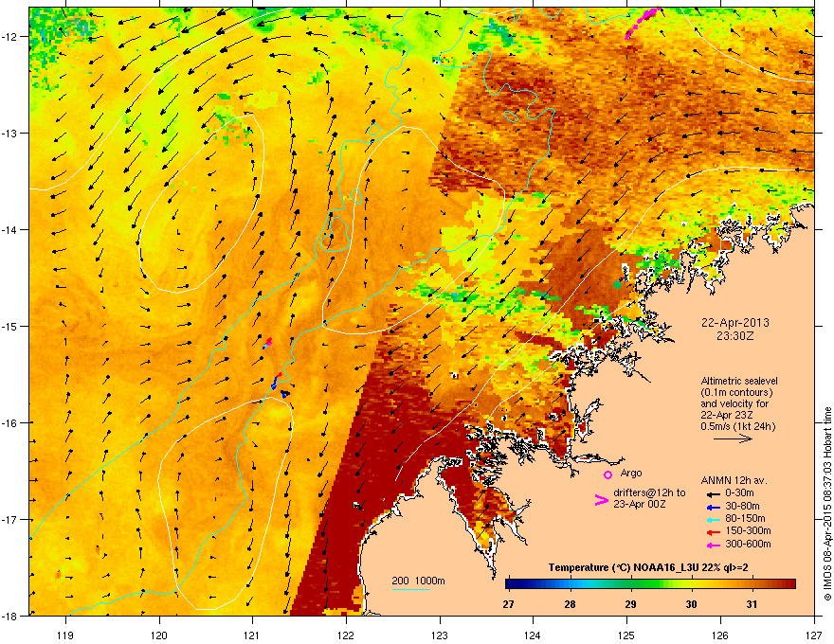Click the latitude label -12

click(x=9, y=37)
